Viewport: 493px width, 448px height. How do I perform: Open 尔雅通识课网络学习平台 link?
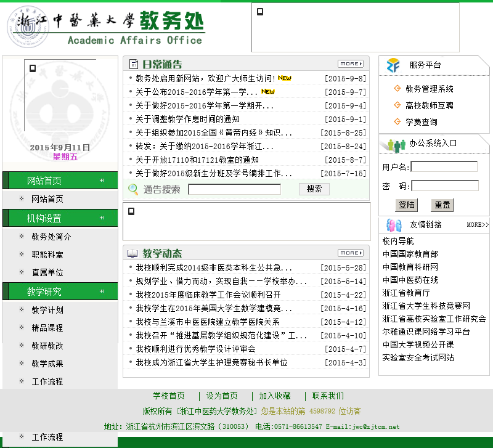click(x=426, y=332)
